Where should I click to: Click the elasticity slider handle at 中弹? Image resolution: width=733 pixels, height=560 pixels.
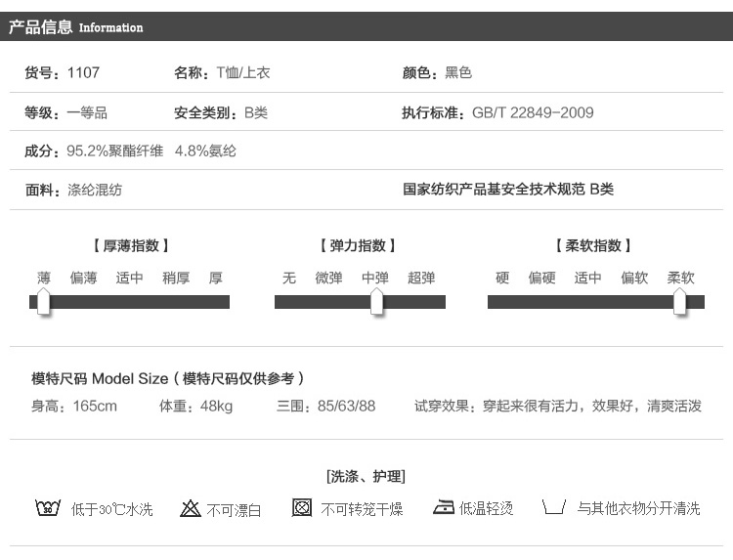pos(377,302)
